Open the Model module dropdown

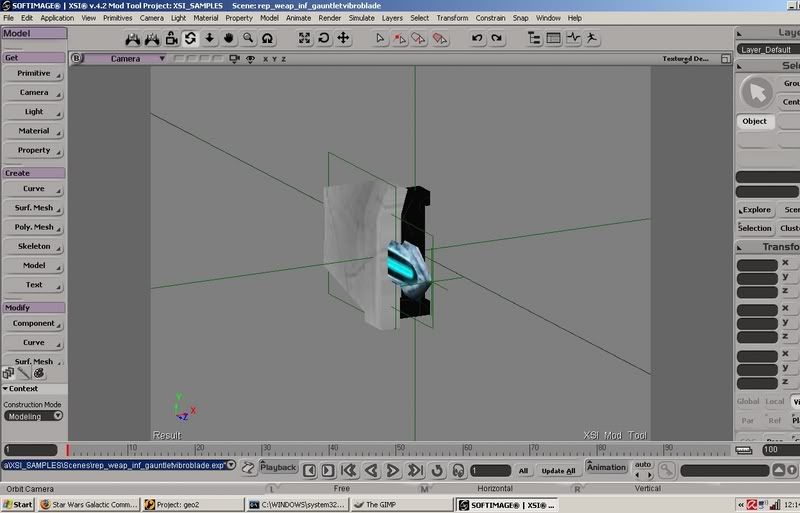(34, 33)
